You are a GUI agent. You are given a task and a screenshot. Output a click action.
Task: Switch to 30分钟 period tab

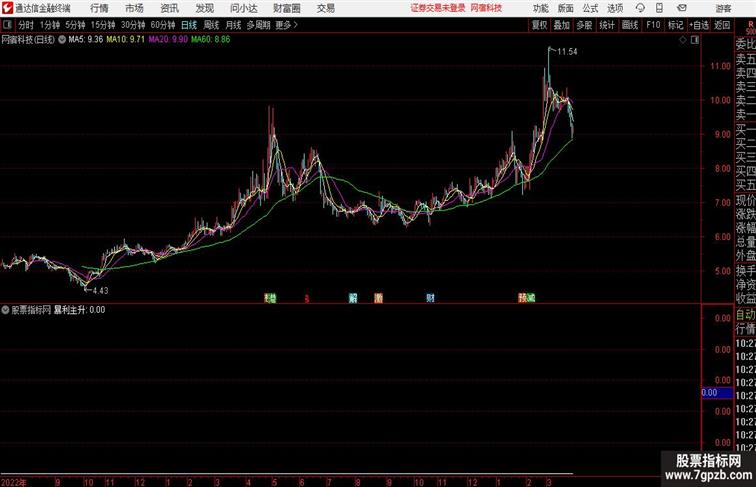tap(133, 25)
